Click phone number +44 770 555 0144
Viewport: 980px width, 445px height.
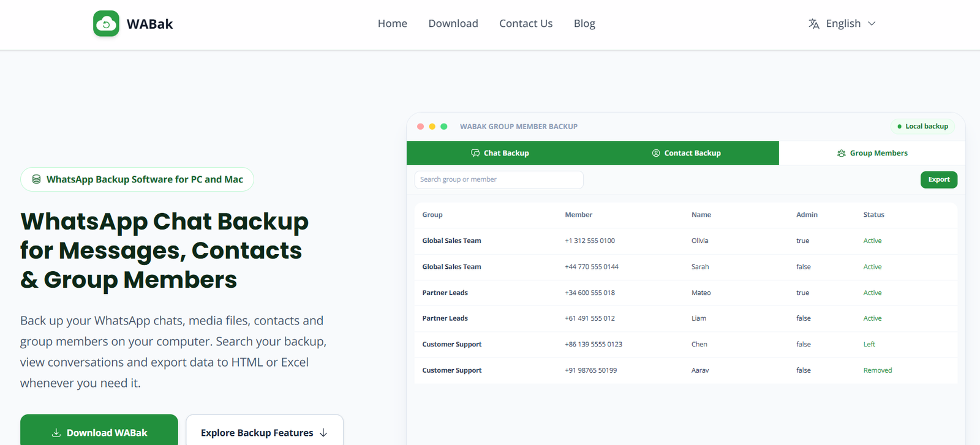(592, 267)
